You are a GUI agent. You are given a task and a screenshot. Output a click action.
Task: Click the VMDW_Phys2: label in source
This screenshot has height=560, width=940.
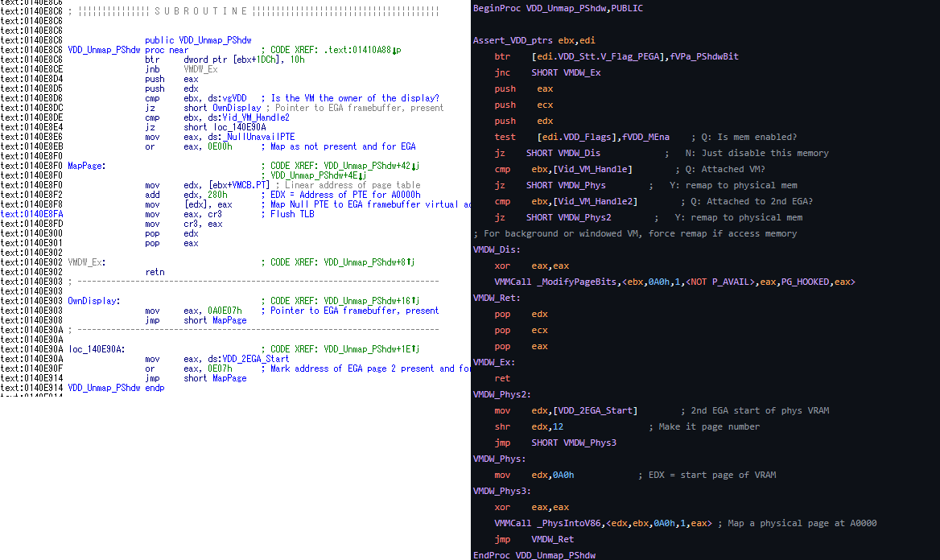click(502, 394)
